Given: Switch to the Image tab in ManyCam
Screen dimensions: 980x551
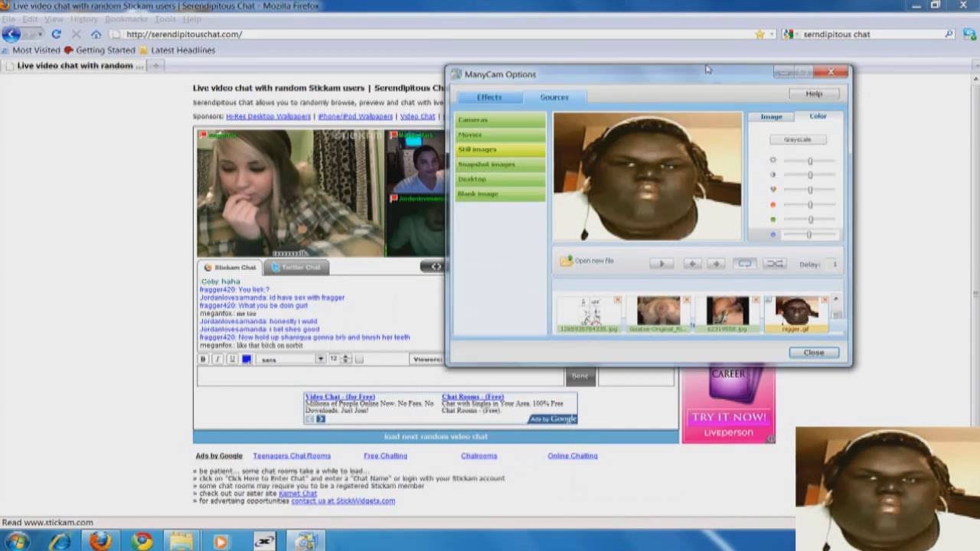Looking at the screenshot, I should click(771, 116).
